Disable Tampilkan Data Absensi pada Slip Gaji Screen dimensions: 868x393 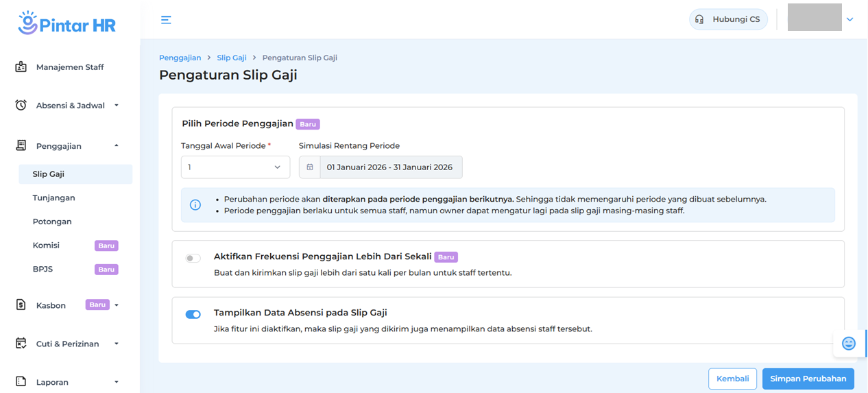[193, 315]
